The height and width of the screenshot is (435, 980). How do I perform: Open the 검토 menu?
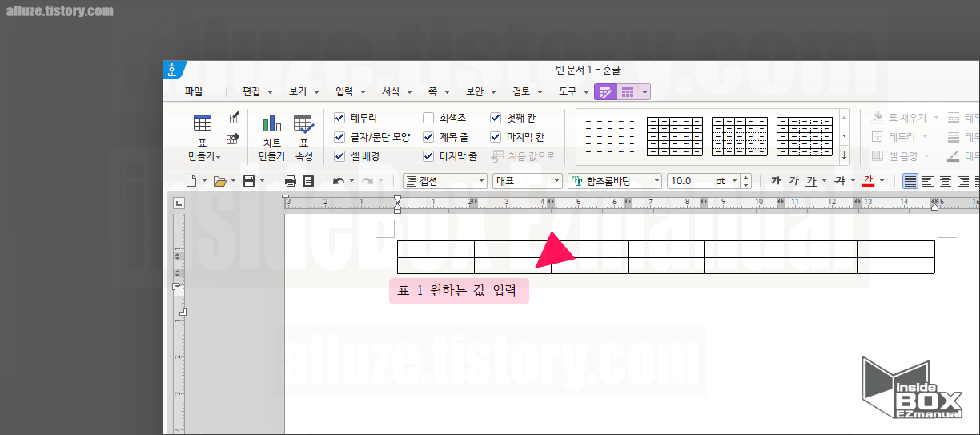(521, 92)
